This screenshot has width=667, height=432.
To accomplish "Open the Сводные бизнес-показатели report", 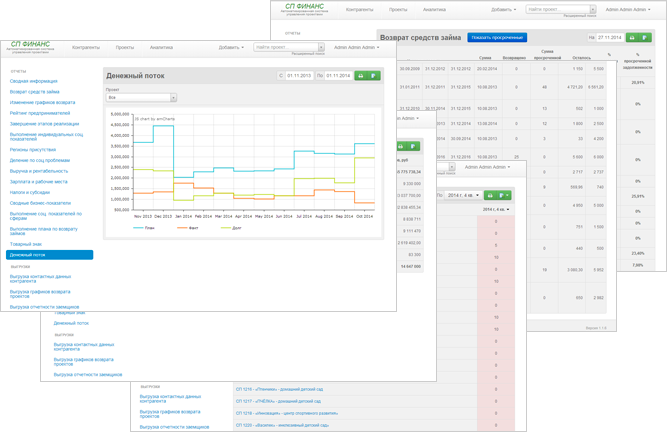I will pos(40,203).
